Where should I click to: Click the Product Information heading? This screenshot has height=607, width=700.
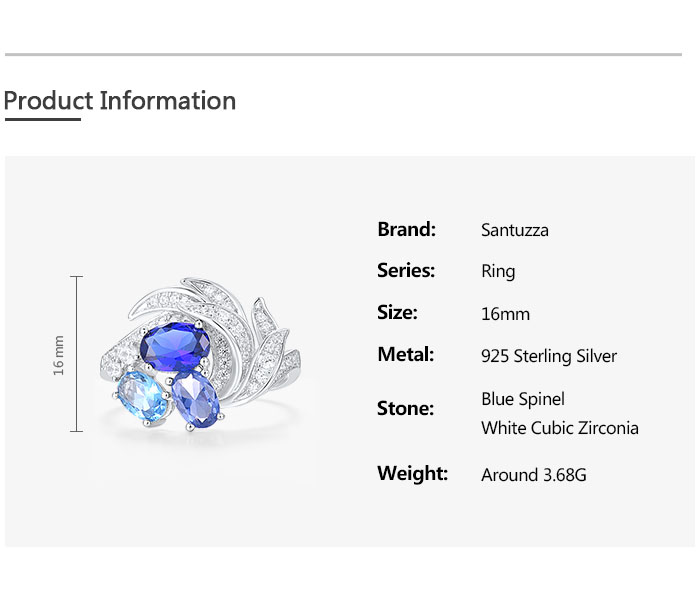point(120,101)
